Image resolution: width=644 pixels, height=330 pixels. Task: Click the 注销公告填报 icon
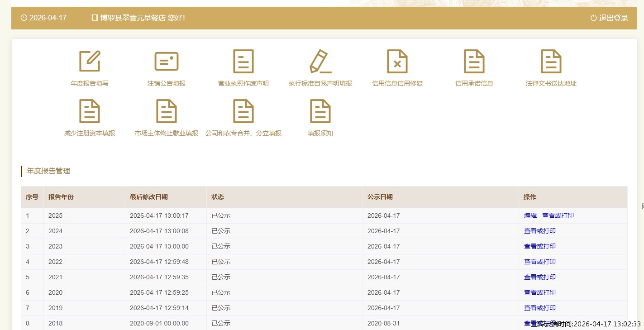pos(167,62)
